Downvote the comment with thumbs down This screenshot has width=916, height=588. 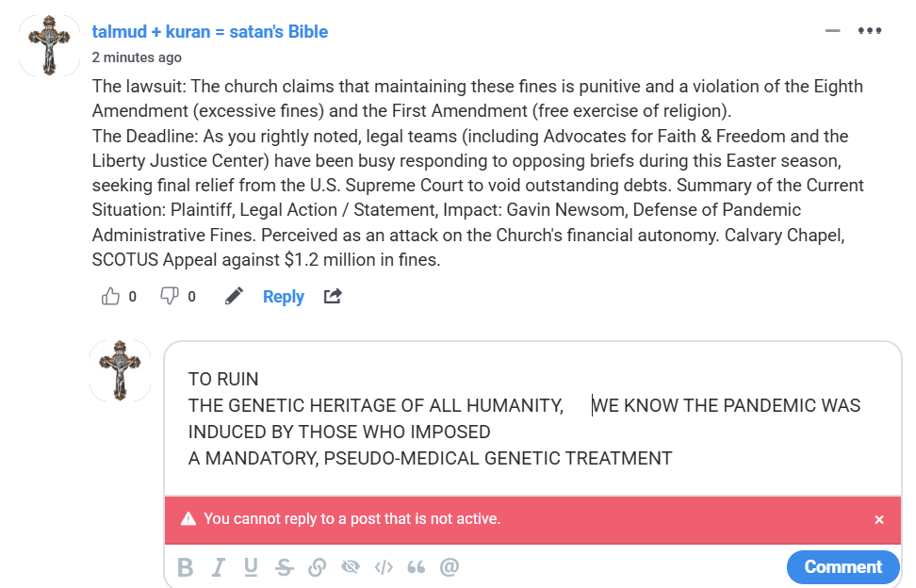[x=170, y=297]
